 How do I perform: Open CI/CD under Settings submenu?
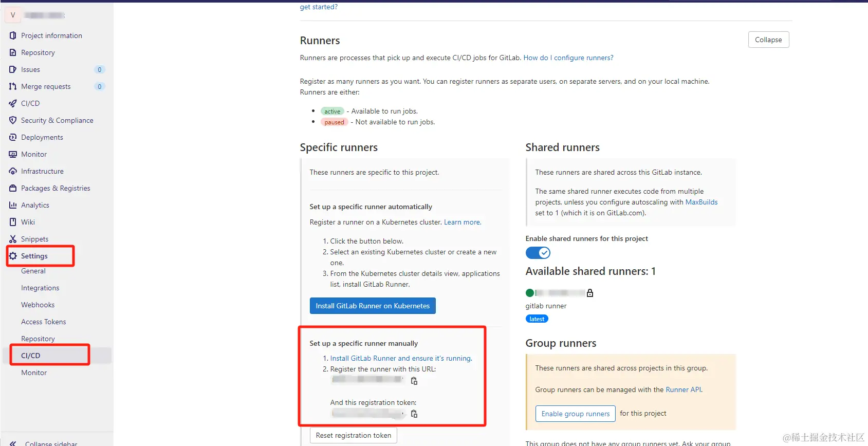coord(31,356)
